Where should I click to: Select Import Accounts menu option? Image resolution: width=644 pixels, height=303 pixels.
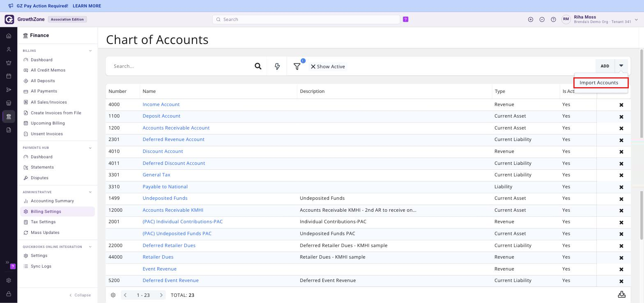point(601,83)
